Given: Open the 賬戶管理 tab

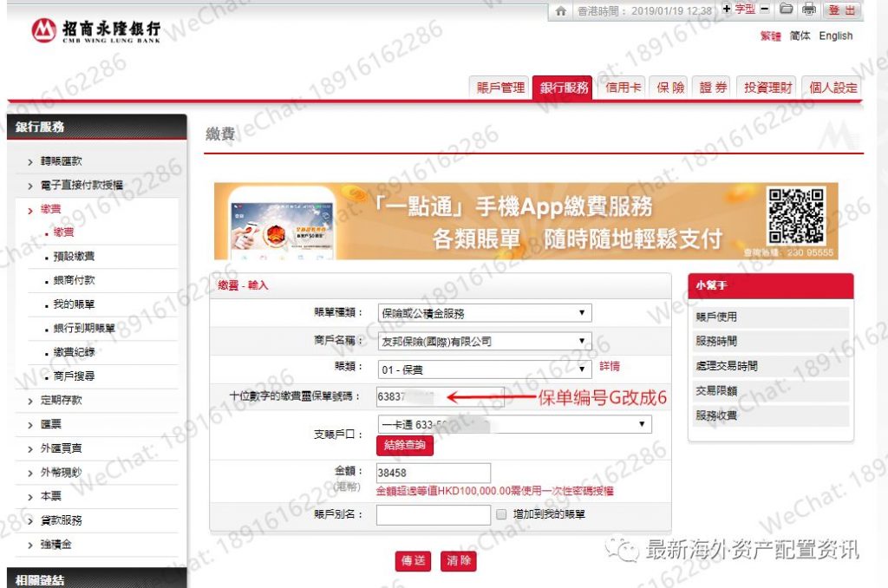Looking at the screenshot, I should pos(500,88).
